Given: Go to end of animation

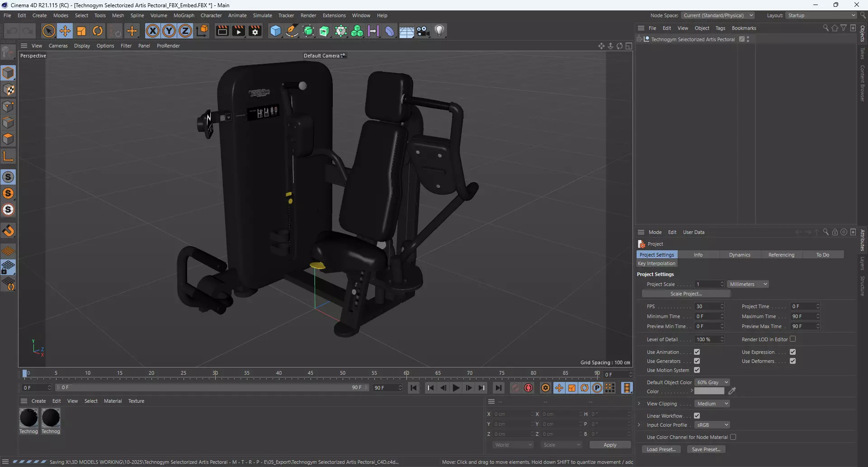Looking at the screenshot, I should pyautogui.click(x=499, y=388).
